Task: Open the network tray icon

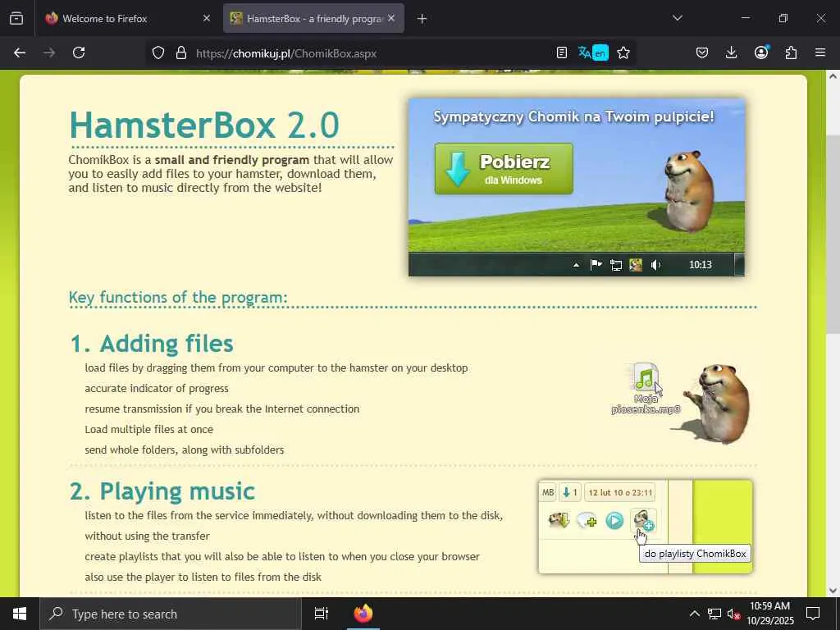Action: point(714,614)
